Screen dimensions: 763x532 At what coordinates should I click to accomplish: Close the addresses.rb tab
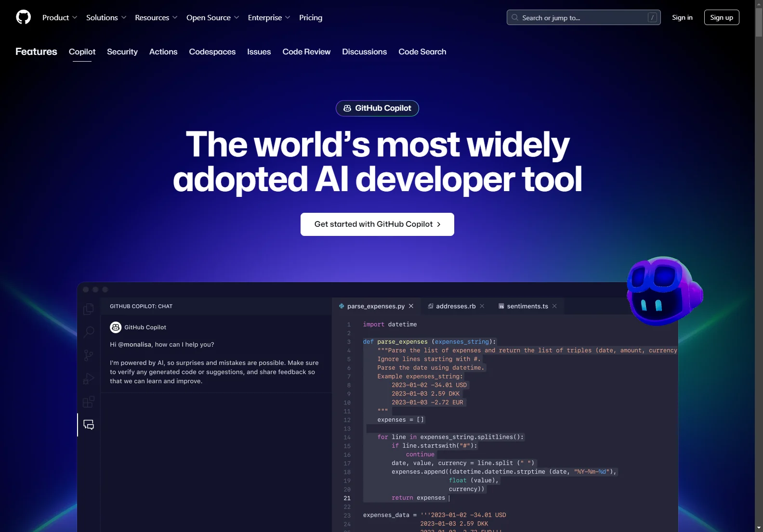tap(482, 306)
